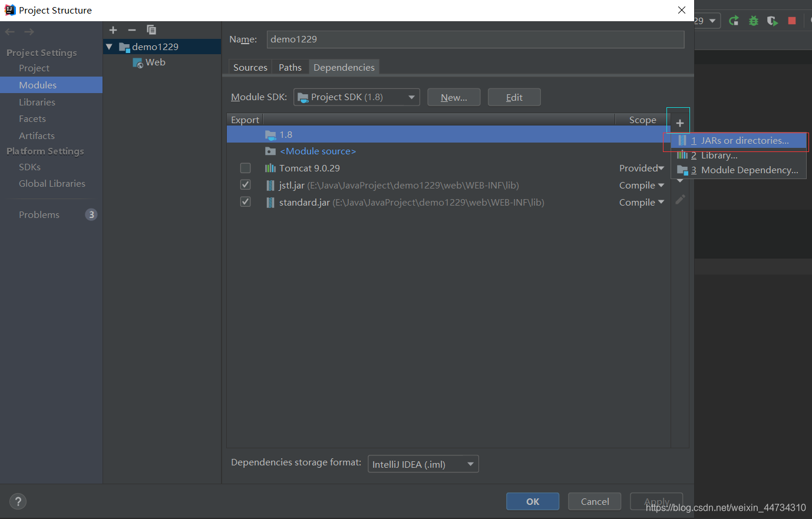This screenshot has width=812, height=519.
Task: Select Modules in sidebar
Action: (51, 85)
